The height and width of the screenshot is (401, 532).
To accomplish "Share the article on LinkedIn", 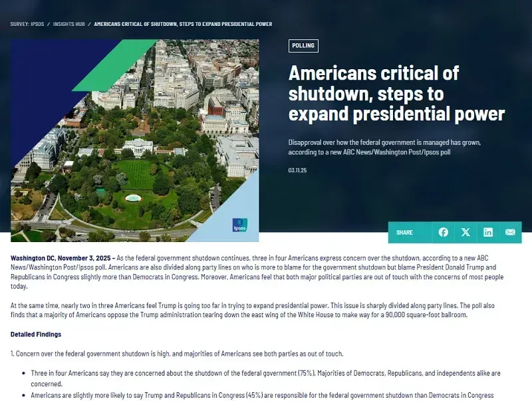I will 488,232.
